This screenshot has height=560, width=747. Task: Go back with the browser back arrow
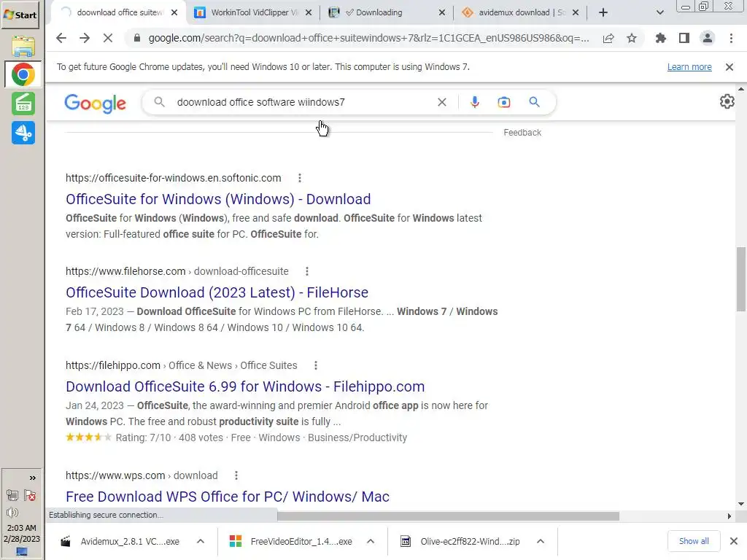61,38
